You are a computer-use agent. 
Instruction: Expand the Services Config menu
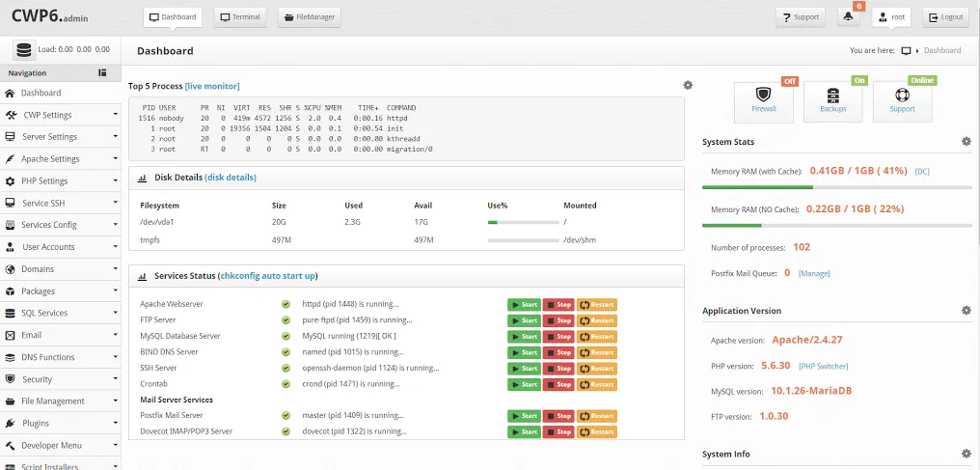(61, 225)
